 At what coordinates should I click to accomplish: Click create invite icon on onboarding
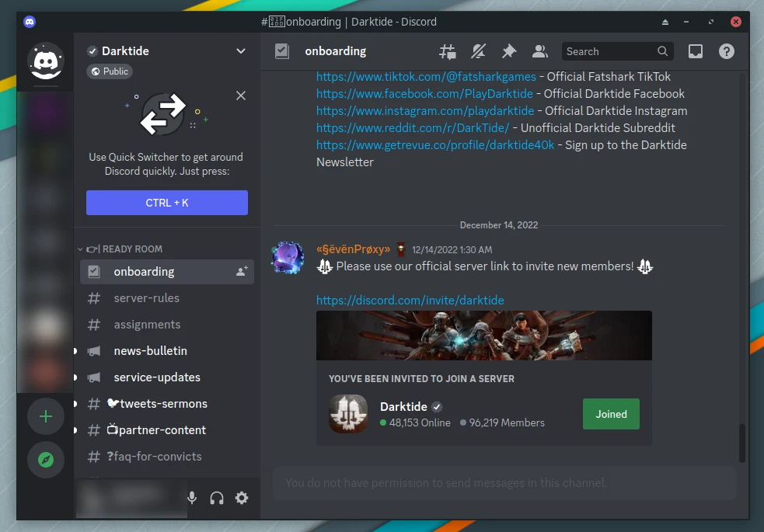coord(242,272)
